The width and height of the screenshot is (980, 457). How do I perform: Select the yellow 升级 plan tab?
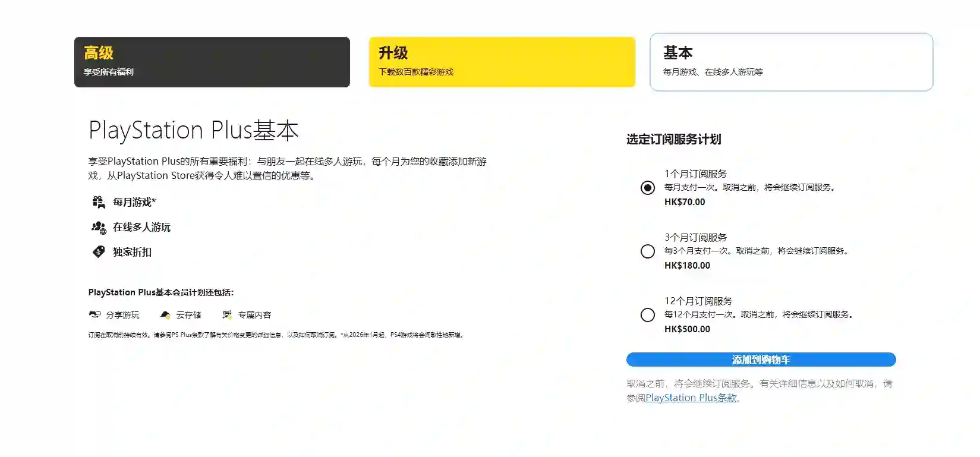click(x=502, y=62)
